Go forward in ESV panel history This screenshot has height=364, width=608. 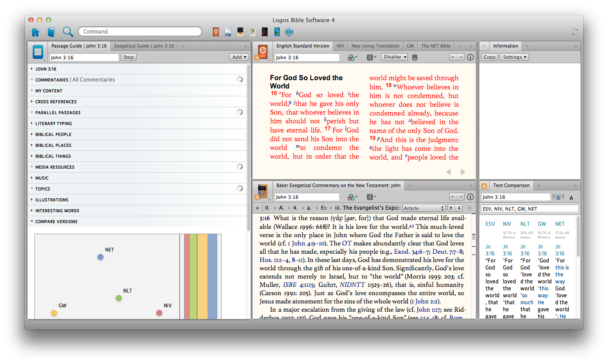tap(460, 57)
